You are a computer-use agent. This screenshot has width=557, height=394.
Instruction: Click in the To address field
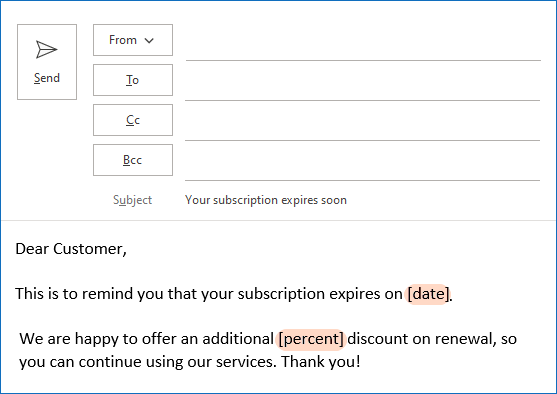363,81
